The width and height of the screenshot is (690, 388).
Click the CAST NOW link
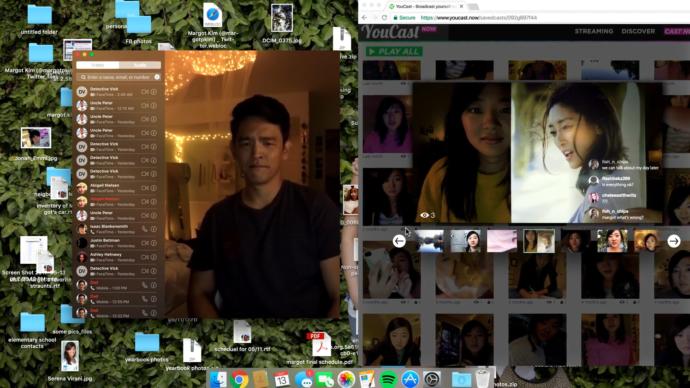click(x=677, y=31)
